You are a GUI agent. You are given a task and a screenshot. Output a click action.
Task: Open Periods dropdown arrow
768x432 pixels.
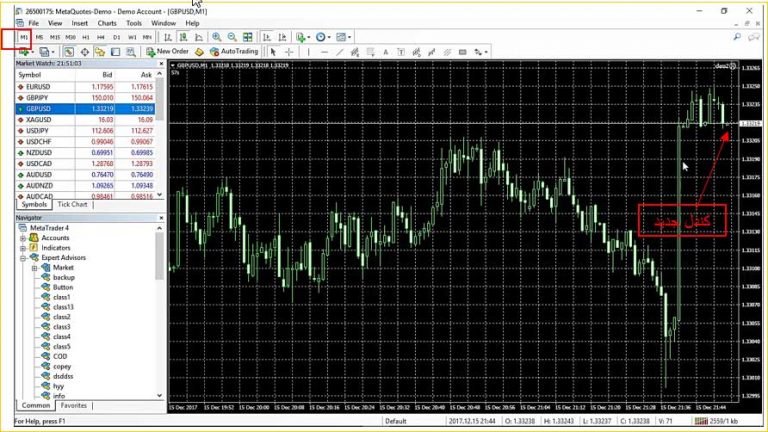coord(329,37)
